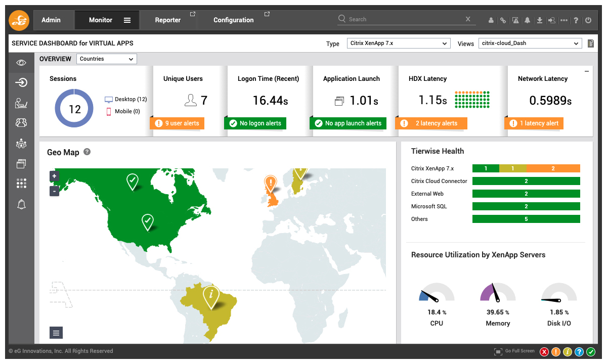Click the report document icon beside Views
The width and height of the screenshot is (607, 364).
590,43
